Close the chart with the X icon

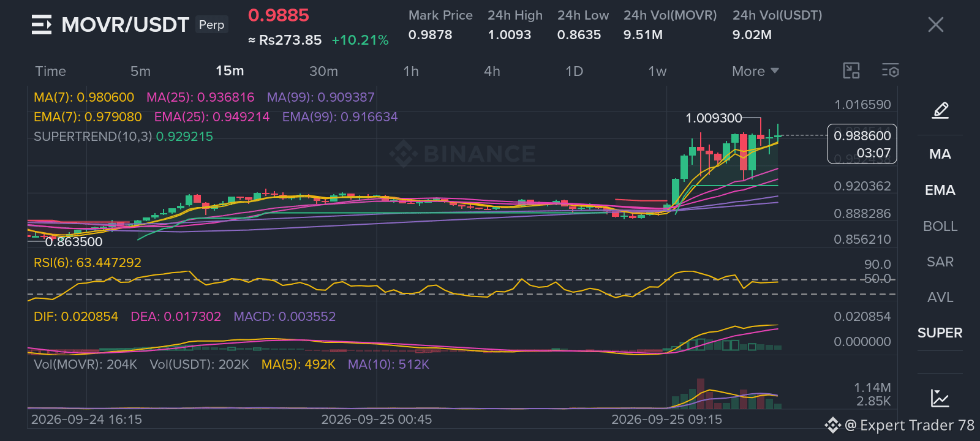[x=936, y=24]
